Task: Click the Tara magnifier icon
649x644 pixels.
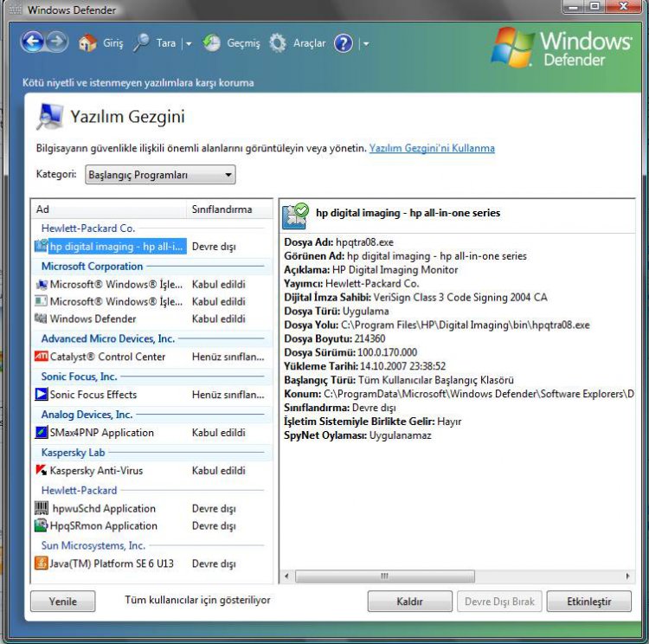Action: point(141,42)
